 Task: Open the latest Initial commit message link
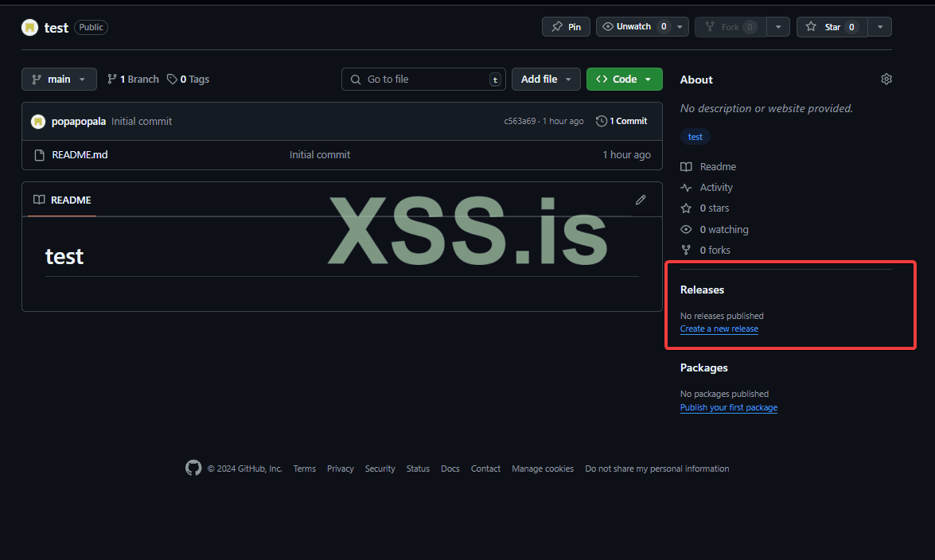pos(142,121)
